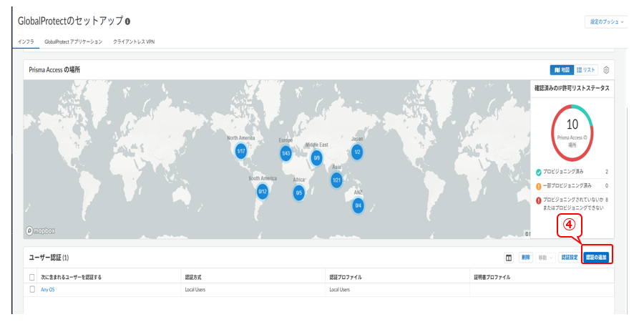Open the 移動 dropdown button

546,258
